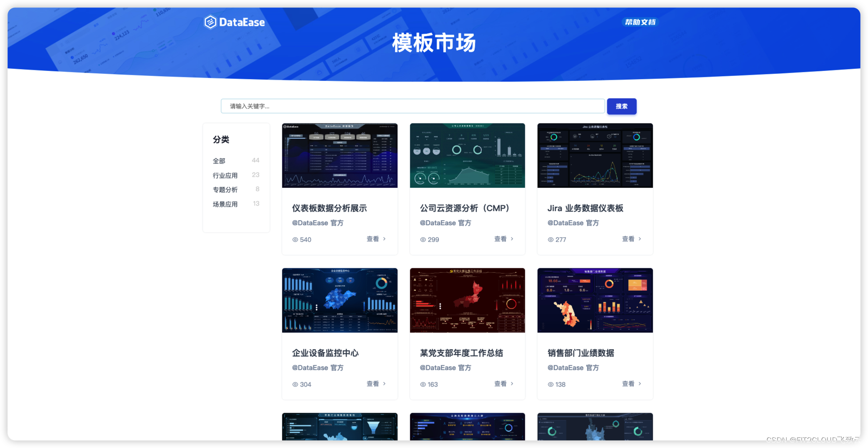Click the eye icon on 企业设备监控中心 card
This screenshot has height=448, width=868.
(x=295, y=384)
